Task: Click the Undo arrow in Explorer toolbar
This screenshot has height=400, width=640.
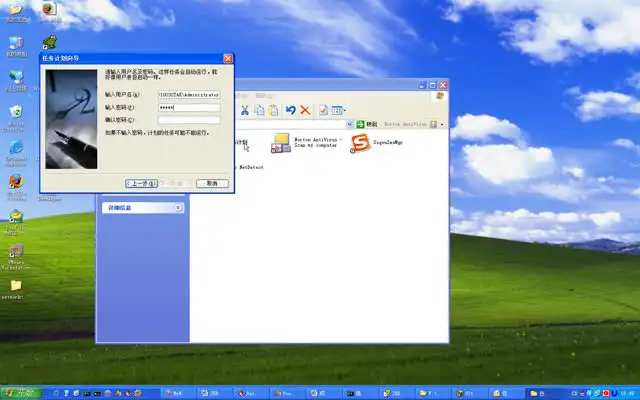Action: 290,110
